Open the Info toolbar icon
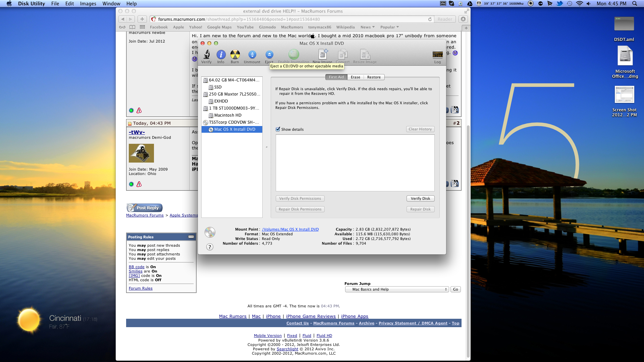 click(x=221, y=55)
